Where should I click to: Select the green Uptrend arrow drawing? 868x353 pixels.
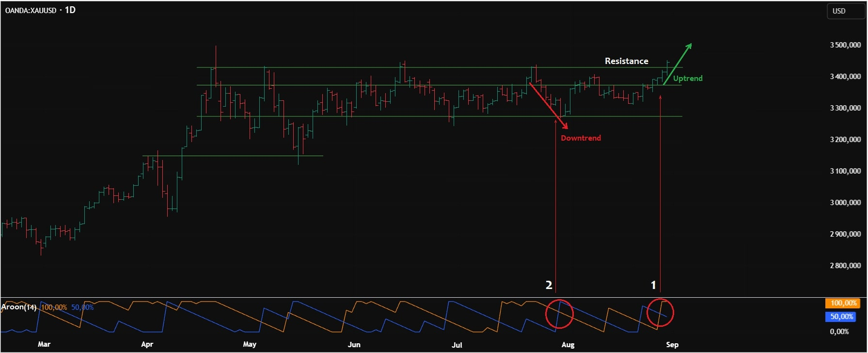(x=678, y=64)
